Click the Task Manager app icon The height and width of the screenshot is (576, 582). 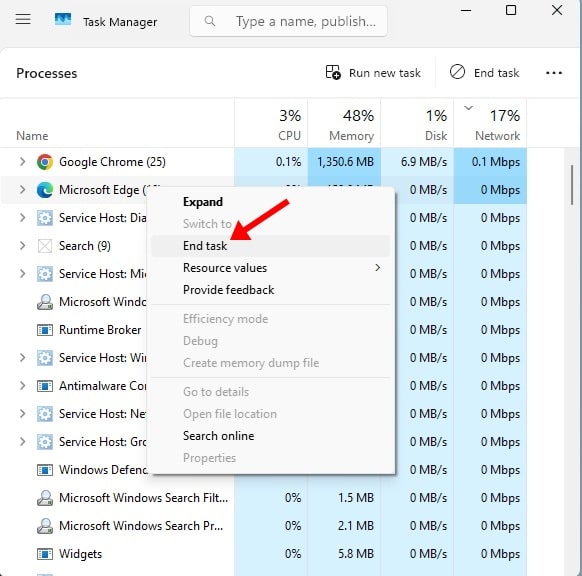63,19
